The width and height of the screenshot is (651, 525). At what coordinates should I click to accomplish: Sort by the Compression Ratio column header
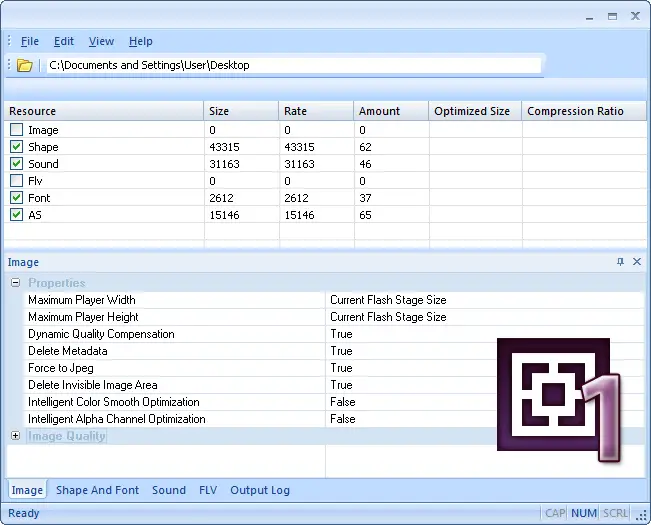[x=575, y=111]
